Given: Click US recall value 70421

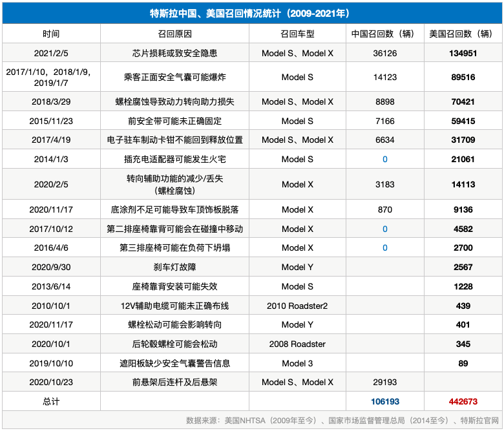Looking at the screenshot, I should click(463, 101).
